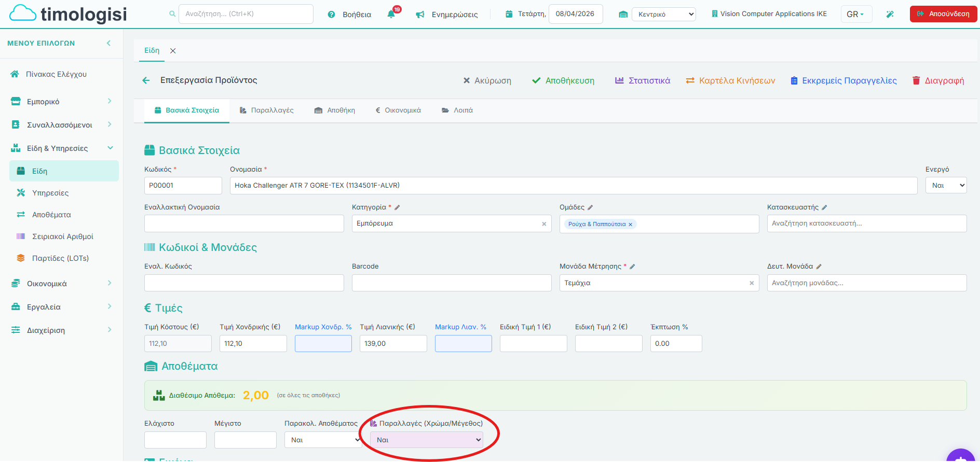Screen dimensions: 980x462
Task: Switch to the Αποθήκη tab
Action: (335, 110)
